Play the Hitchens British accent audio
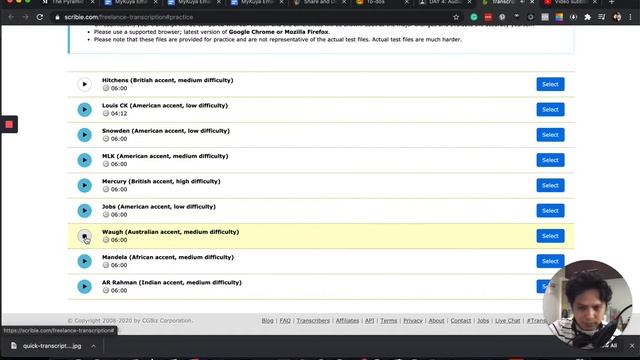Image resolution: width=640 pixels, height=360 pixels. pyautogui.click(x=84, y=84)
